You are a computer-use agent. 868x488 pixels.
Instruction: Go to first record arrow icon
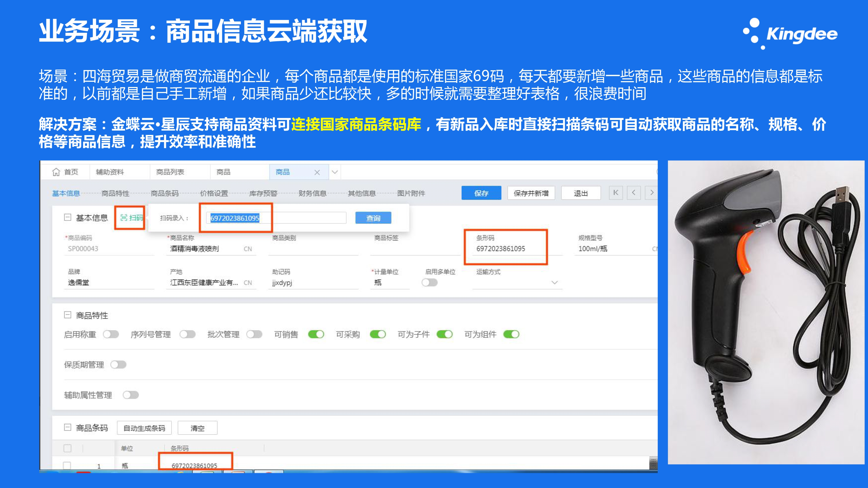click(x=616, y=193)
